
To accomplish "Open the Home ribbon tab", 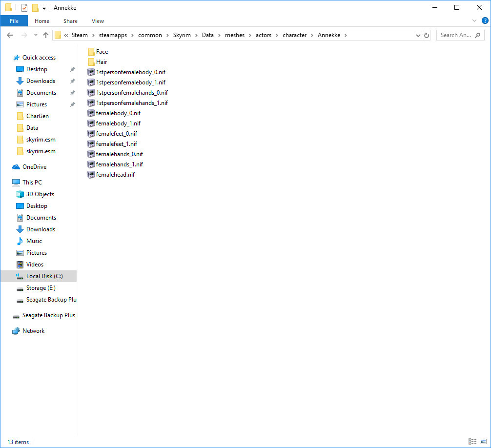I will (x=42, y=21).
